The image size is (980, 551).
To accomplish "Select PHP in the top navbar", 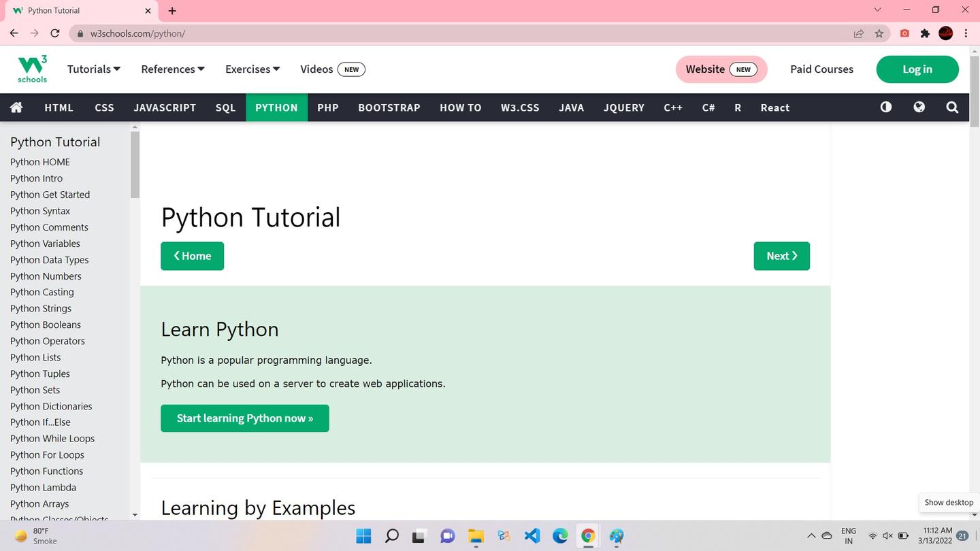I will [x=328, y=107].
